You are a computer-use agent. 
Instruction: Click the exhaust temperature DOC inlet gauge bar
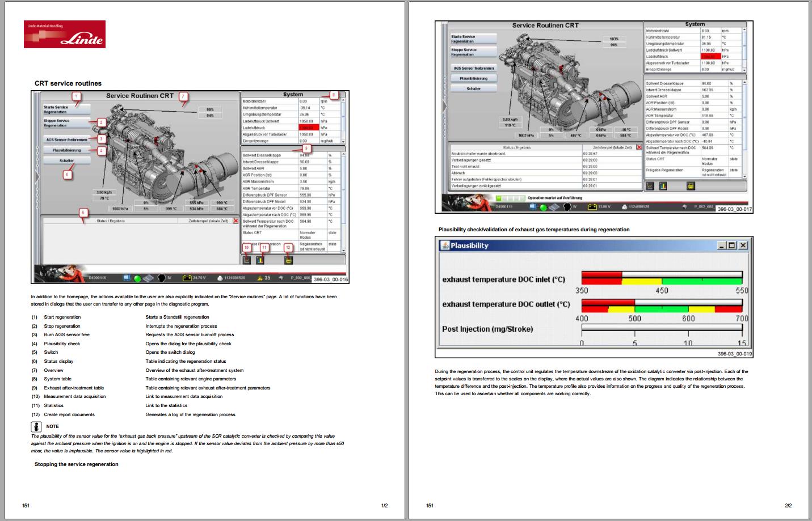point(662,278)
